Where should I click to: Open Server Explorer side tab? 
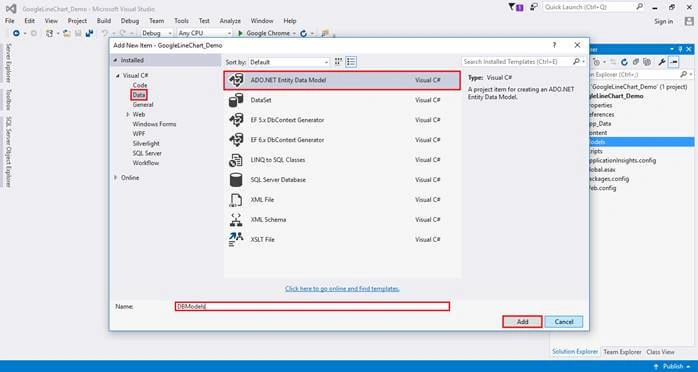8,63
